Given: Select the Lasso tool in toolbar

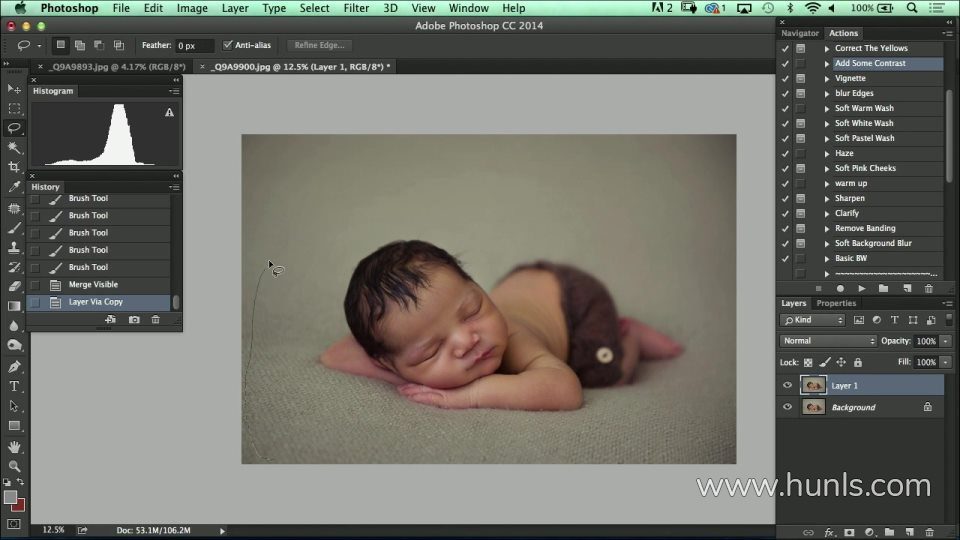Looking at the screenshot, I should [14, 127].
